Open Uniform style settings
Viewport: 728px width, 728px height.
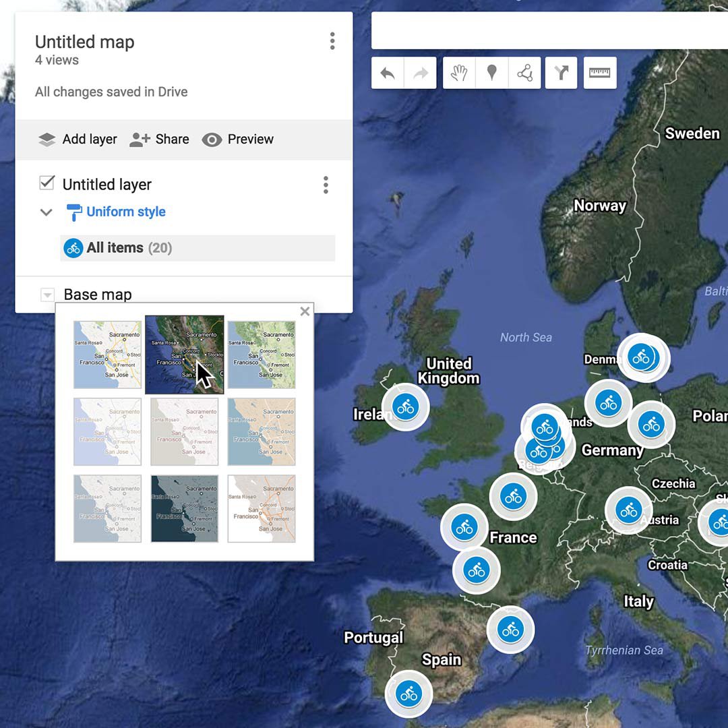point(116,212)
